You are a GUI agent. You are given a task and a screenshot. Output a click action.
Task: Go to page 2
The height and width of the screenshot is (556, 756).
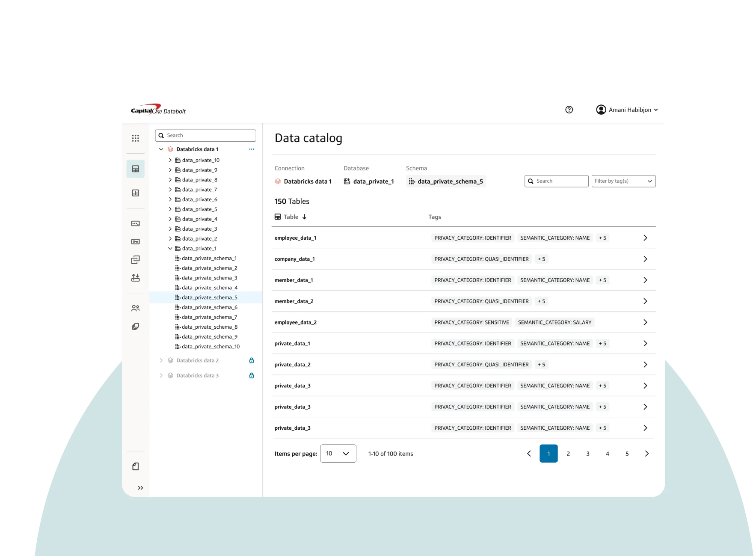[568, 454]
